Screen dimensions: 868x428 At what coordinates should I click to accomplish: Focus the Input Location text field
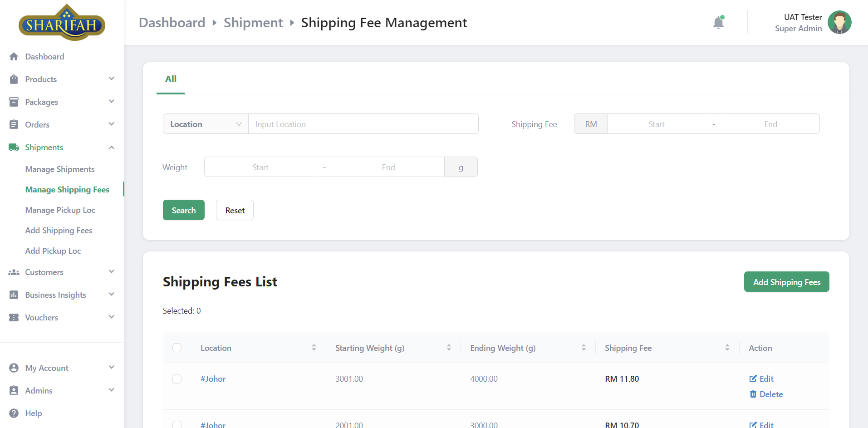point(363,124)
